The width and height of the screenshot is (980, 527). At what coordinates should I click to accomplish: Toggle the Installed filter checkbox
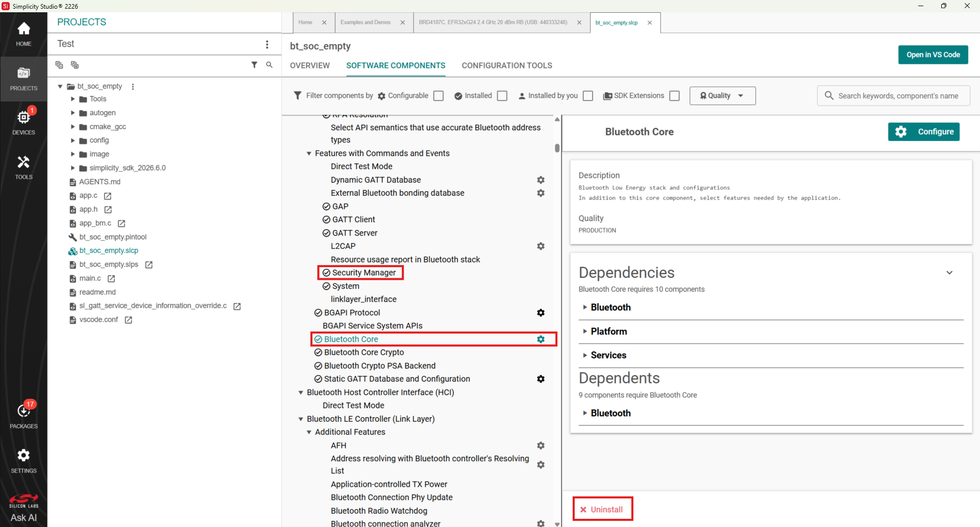502,96
